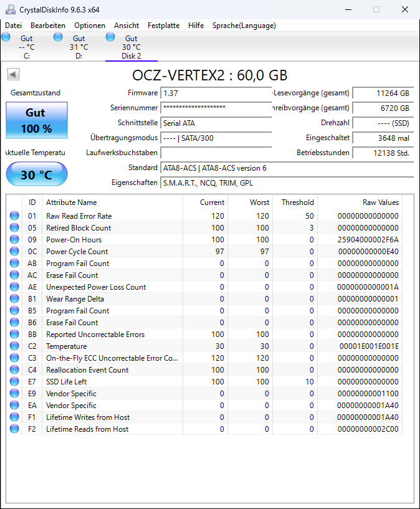The image size is (420, 509).
Task: Switch to the C: drive tab
Action: 27,47
